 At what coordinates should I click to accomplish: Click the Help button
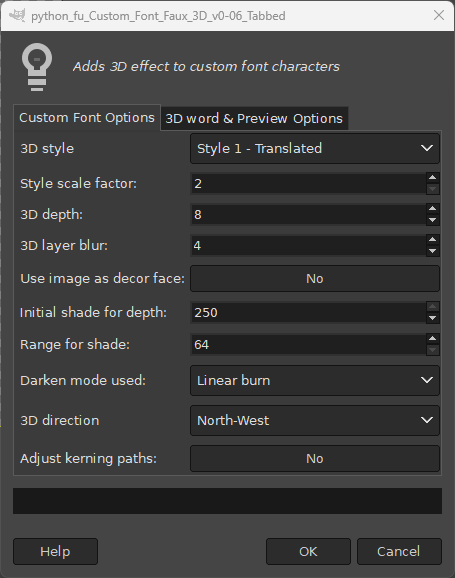point(55,551)
